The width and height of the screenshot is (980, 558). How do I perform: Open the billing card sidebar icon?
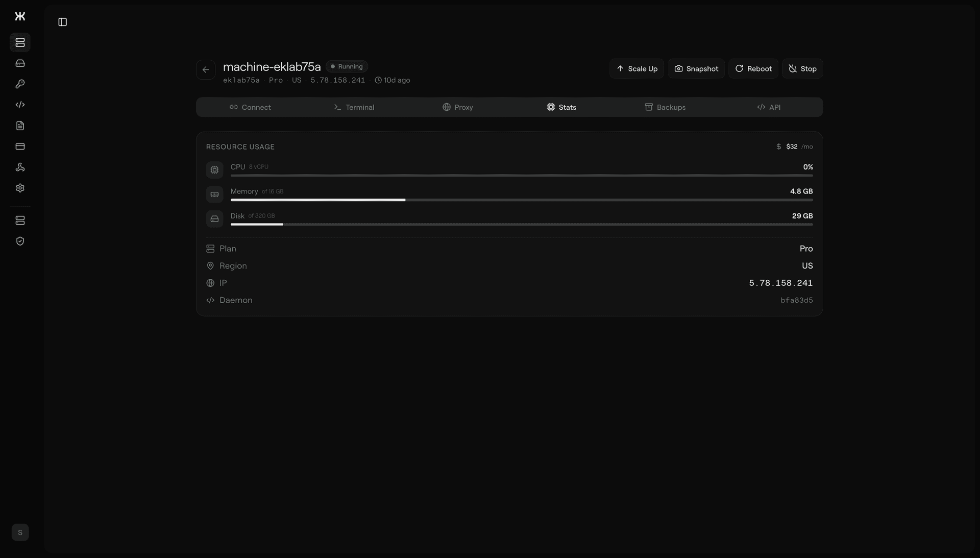tap(20, 147)
